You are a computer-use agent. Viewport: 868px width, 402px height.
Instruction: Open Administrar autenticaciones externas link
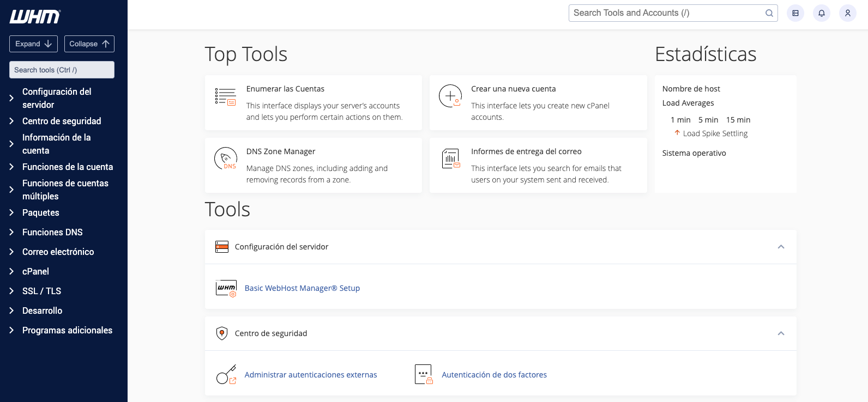(311, 375)
